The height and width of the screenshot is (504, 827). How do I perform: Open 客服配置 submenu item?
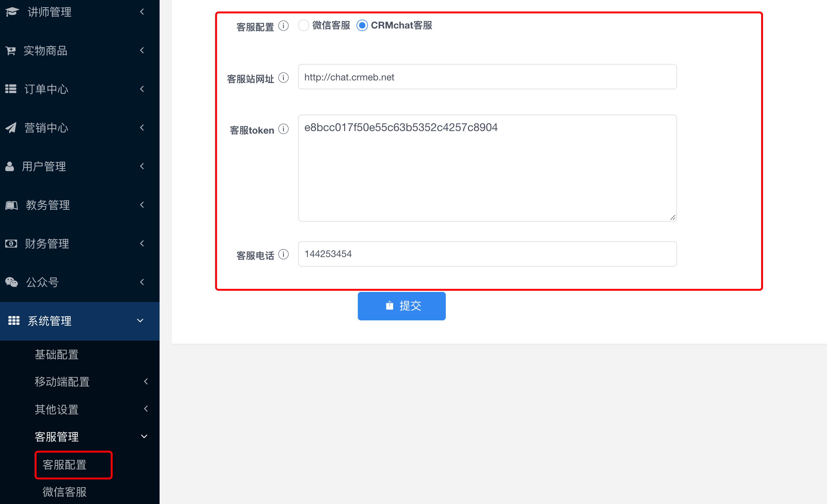click(65, 465)
